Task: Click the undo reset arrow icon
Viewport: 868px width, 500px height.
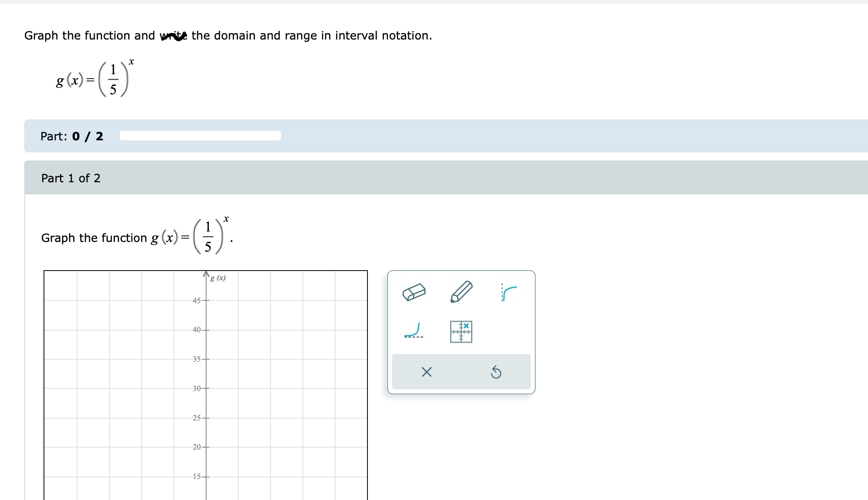Action: pyautogui.click(x=496, y=372)
